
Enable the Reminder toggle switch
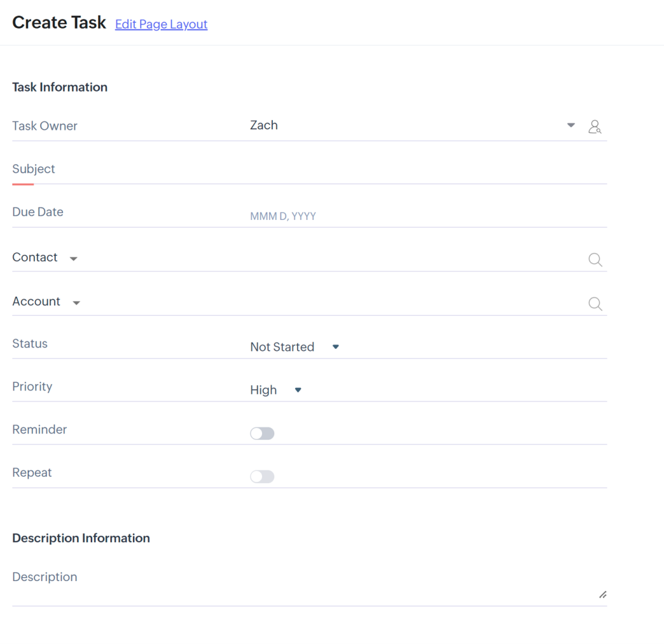(263, 433)
